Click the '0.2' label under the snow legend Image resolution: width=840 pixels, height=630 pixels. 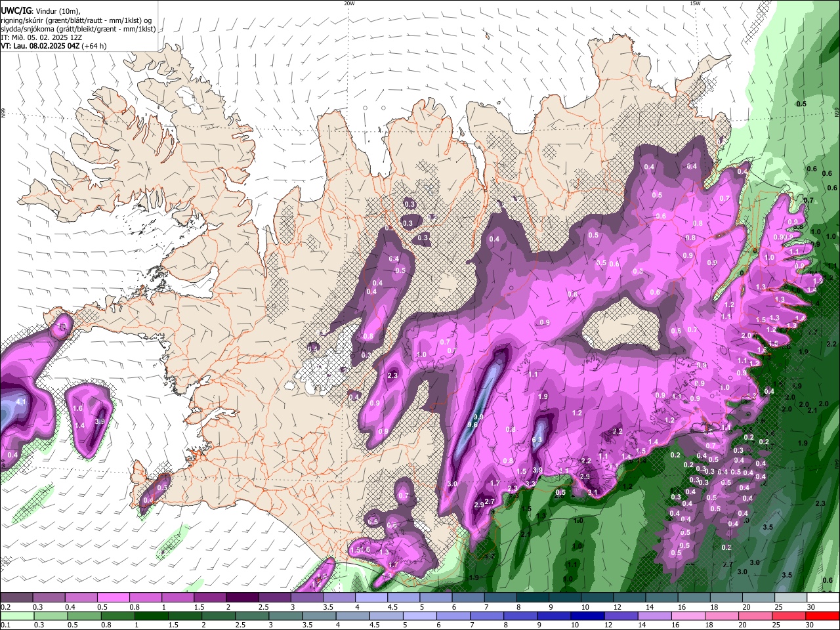(5, 607)
